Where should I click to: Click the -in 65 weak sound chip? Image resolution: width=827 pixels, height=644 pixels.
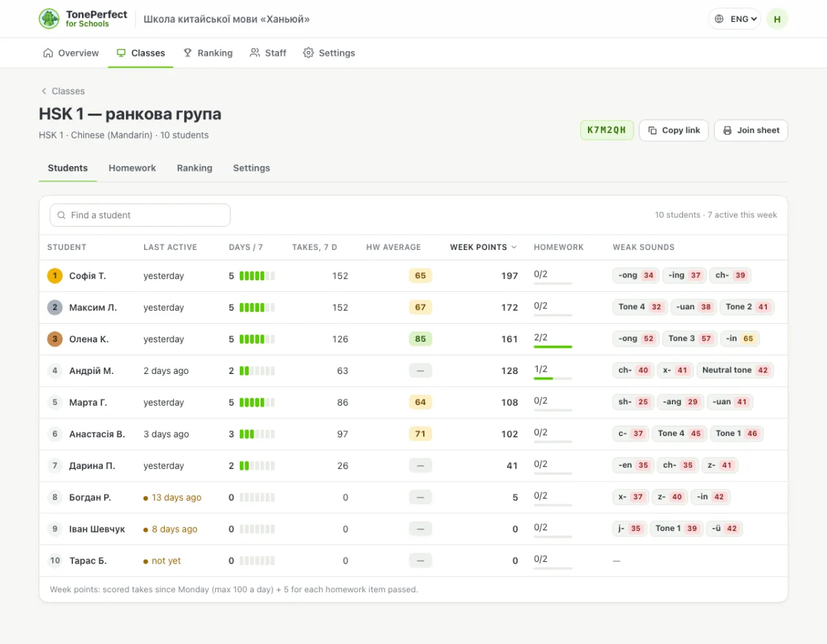pos(740,339)
